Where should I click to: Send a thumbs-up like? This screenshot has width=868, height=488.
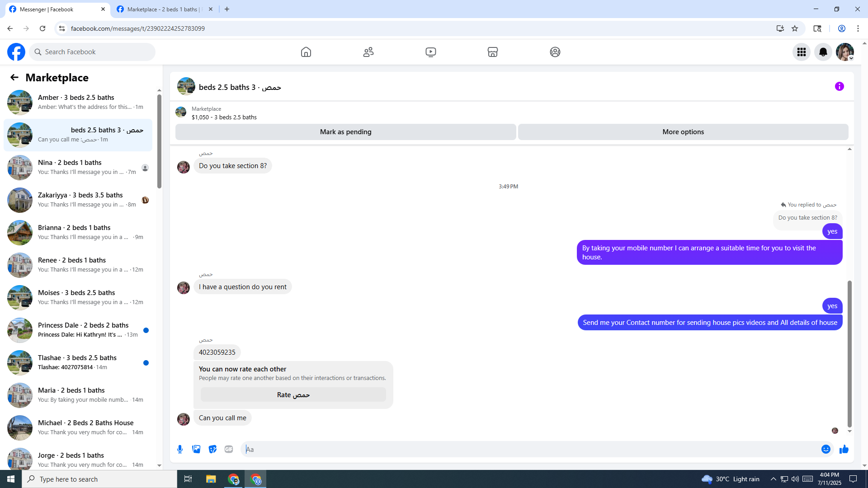844,449
